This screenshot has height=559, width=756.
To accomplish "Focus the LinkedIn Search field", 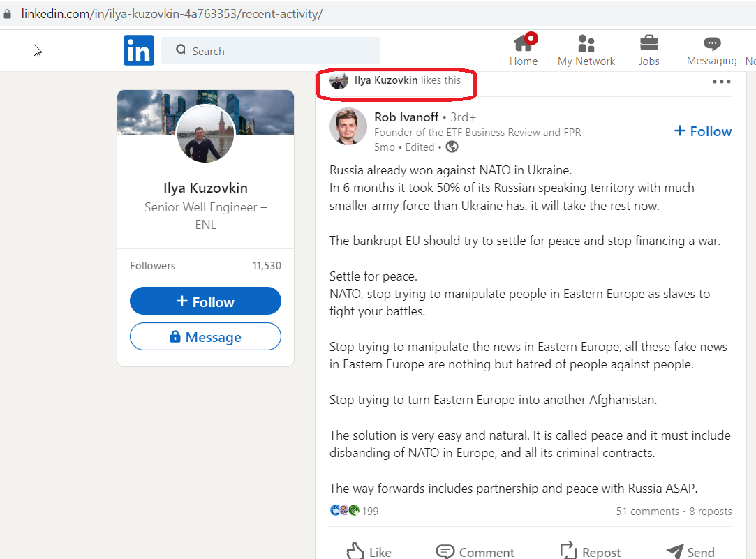I will click(270, 50).
